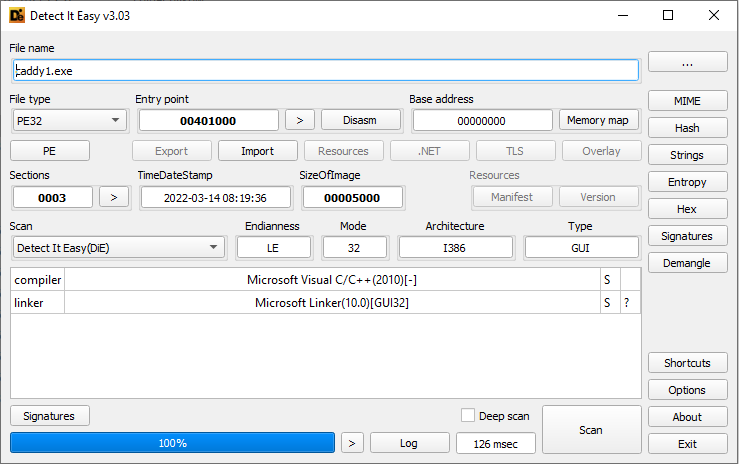This screenshot has width=739, height=464.
Task: Expand the Scan engine dropdown
Action: point(118,247)
